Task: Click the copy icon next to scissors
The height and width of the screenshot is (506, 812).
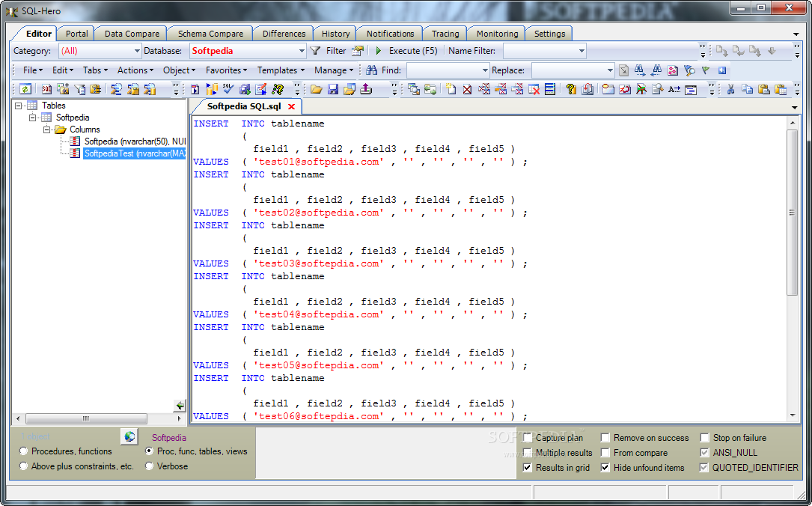Action: [748, 89]
